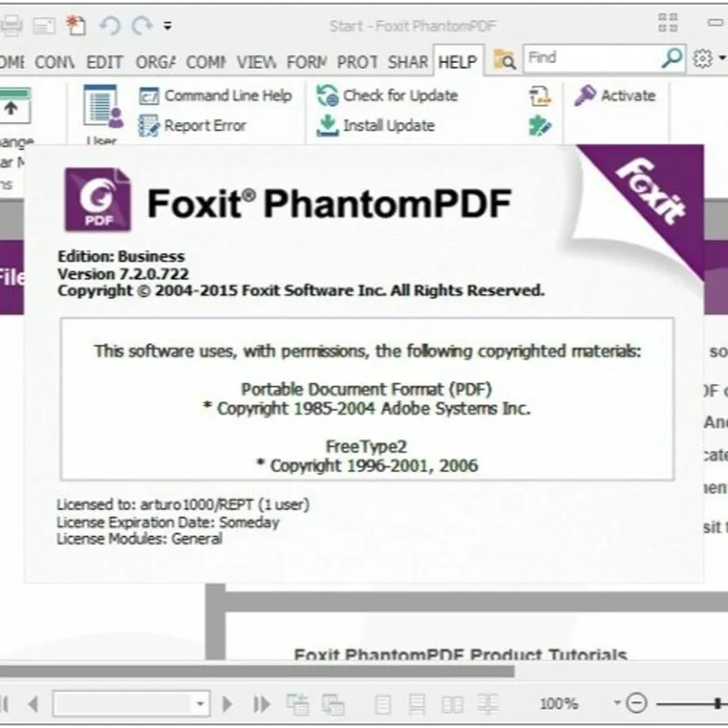Click the Edition: Business text
The height and width of the screenshot is (728, 728).
pos(121,257)
